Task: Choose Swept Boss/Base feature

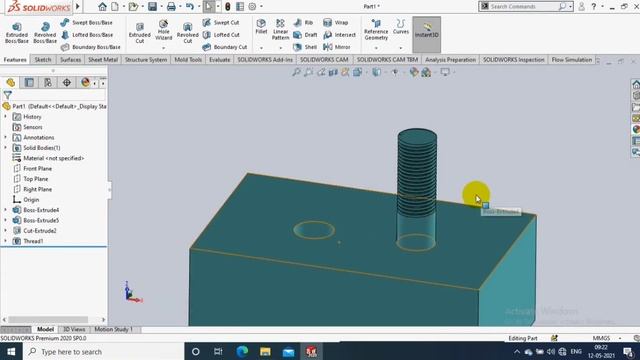Action: point(86,22)
